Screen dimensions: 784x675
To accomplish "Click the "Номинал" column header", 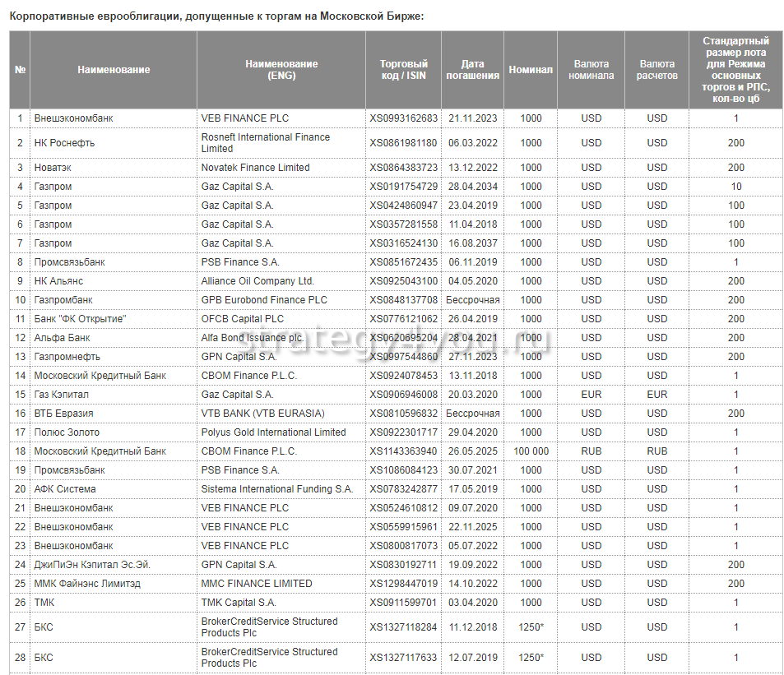I will pyautogui.click(x=531, y=70).
